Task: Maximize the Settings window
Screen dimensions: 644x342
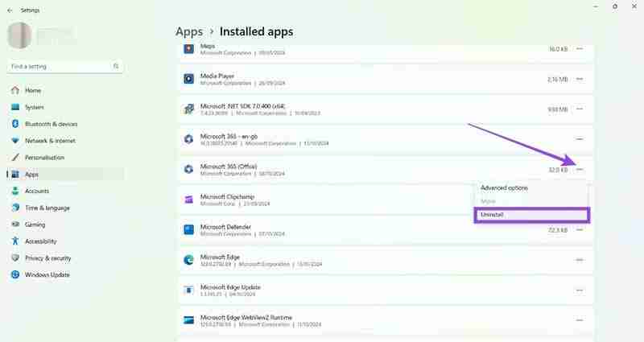Action: click(615, 6)
